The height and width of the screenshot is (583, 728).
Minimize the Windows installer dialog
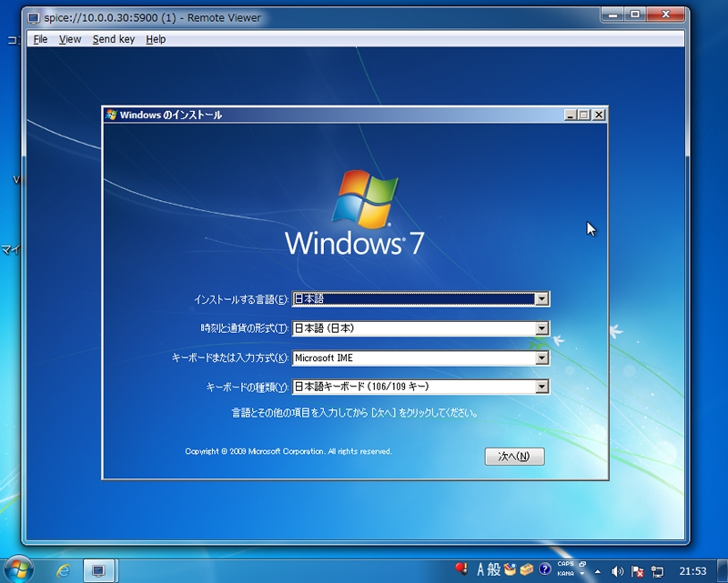point(571,115)
